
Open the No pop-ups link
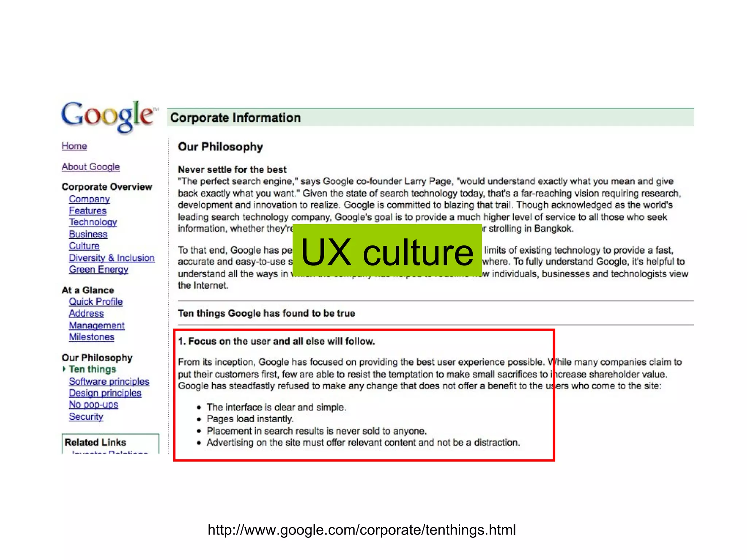click(94, 405)
